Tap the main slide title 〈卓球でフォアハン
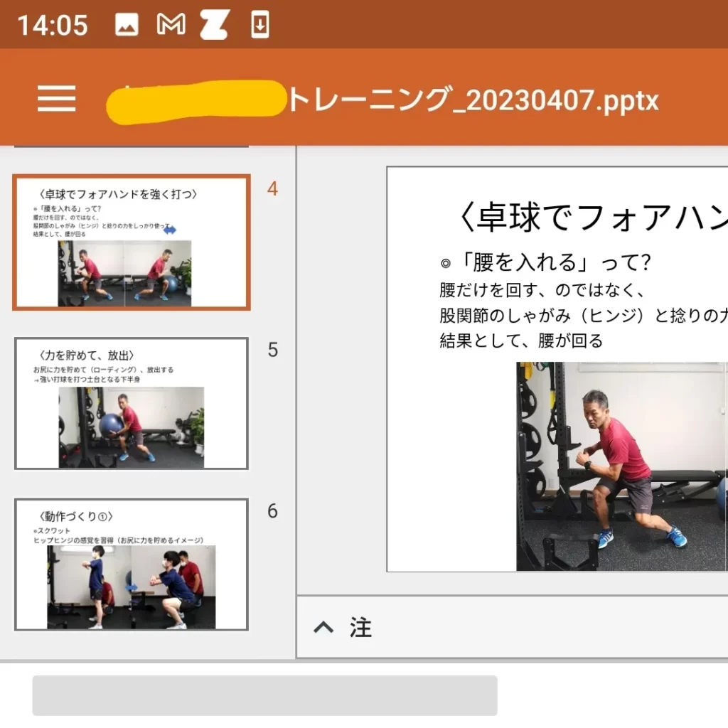 (594, 217)
